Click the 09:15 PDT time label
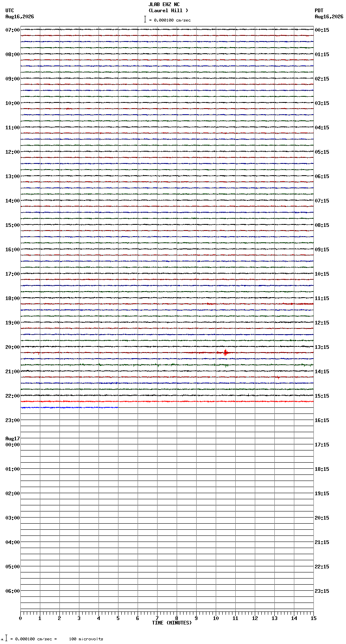The width and height of the screenshot is (346, 644). click(x=322, y=250)
